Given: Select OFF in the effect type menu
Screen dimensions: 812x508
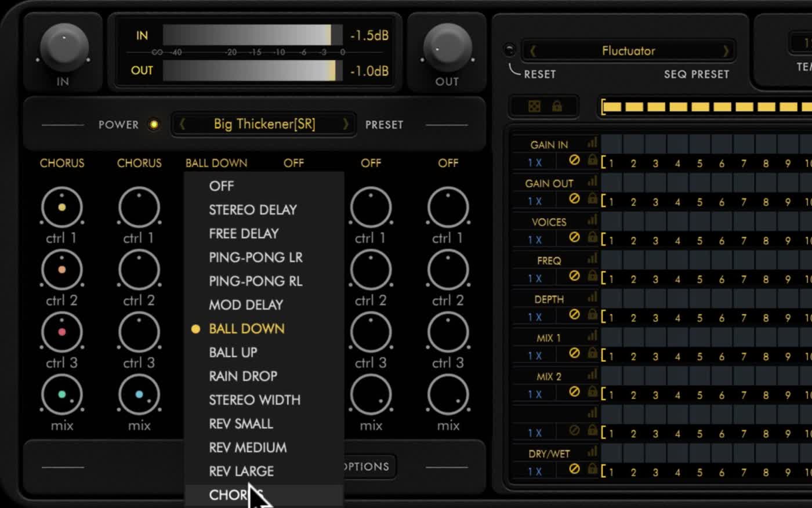Looking at the screenshot, I should pyautogui.click(x=264, y=186).
